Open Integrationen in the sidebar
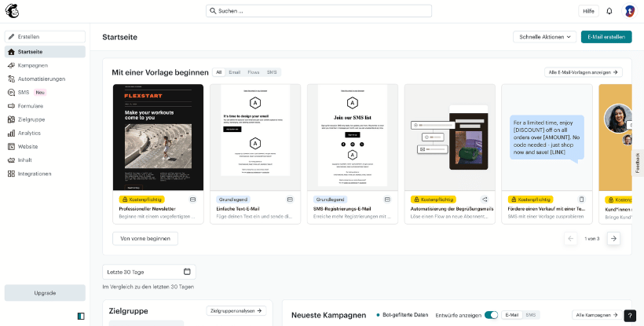The image size is (644, 326). (x=46, y=174)
